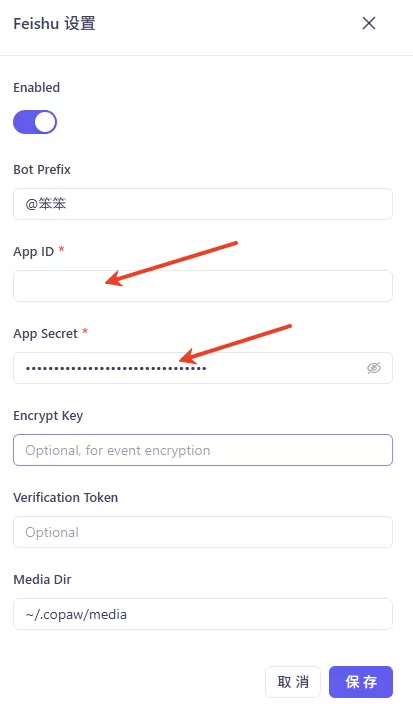This screenshot has width=413, height=727.
Task: Toggle the Enabled switch off
Action: 35,122
